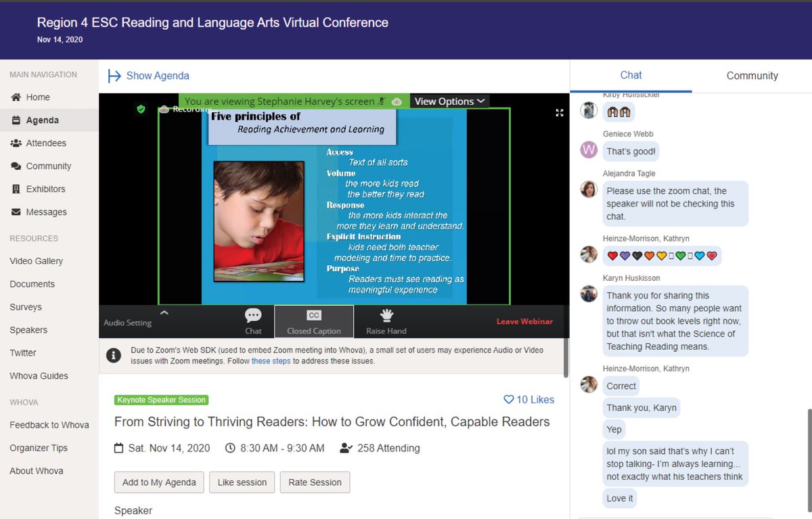The width and height of the screenshot is (812, 519).
Task: Open Speakers list
Action: (x=28, y=330)
